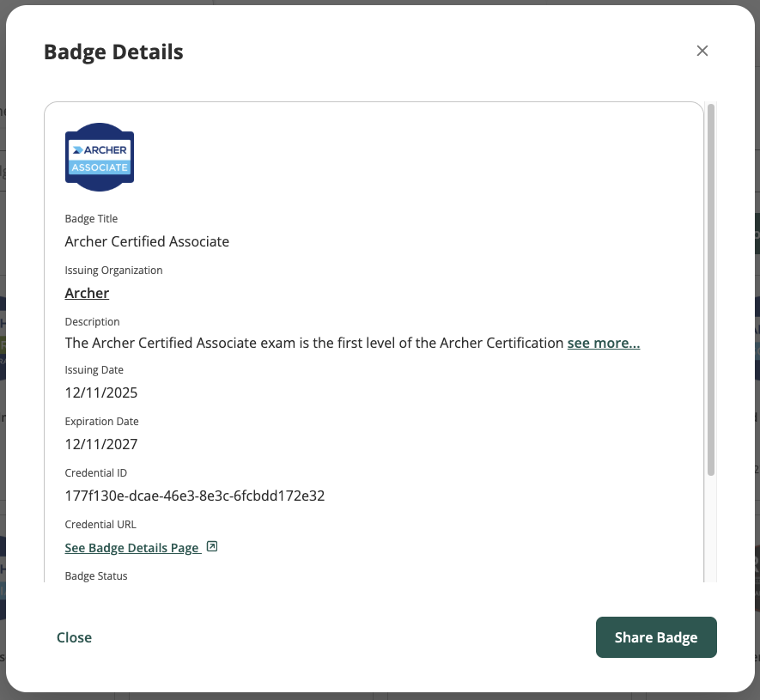Click the external link icon beside Badge Details Page
The image size is (760, 700).
pos(212,547)
